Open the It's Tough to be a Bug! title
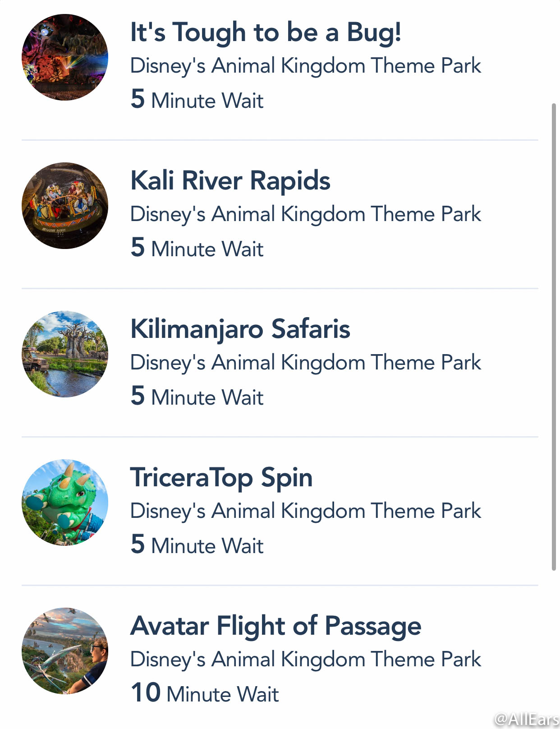 tap(266, 32)
